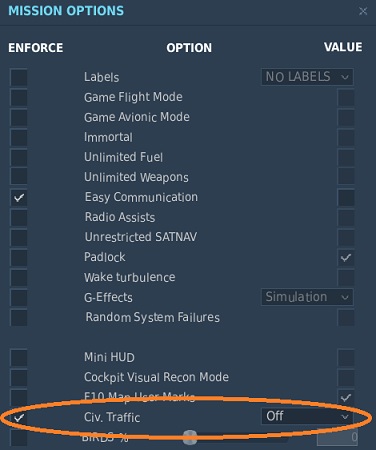This screenshot has height=450, width=376.
Task: Tick enforce box for Unlimited Weapons
Action: tap(19, 177)
